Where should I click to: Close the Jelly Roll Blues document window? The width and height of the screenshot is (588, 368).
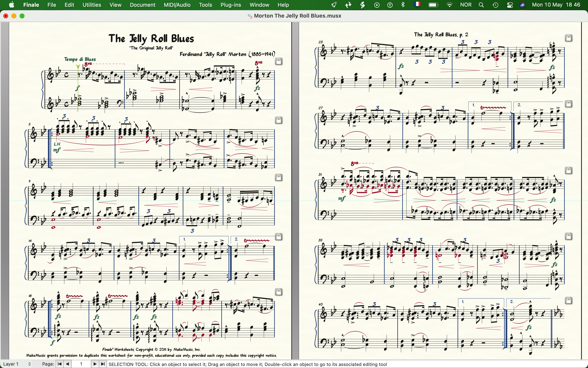click(6, 16)
